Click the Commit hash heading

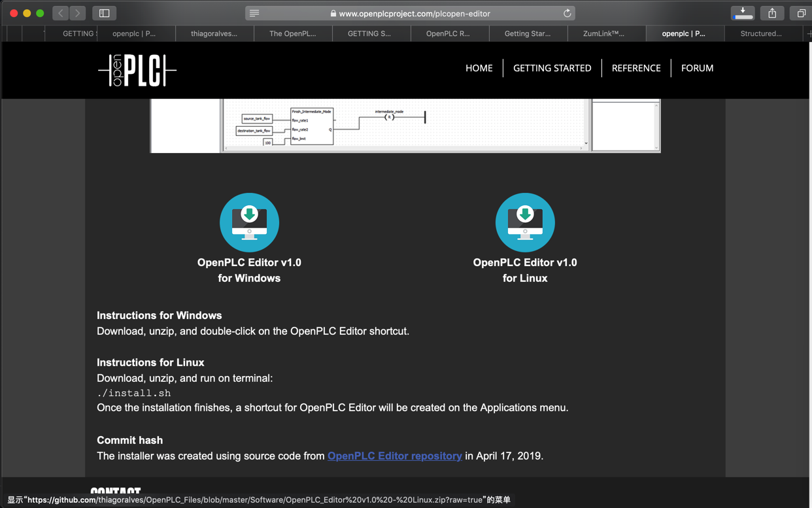tap(129, 440)
